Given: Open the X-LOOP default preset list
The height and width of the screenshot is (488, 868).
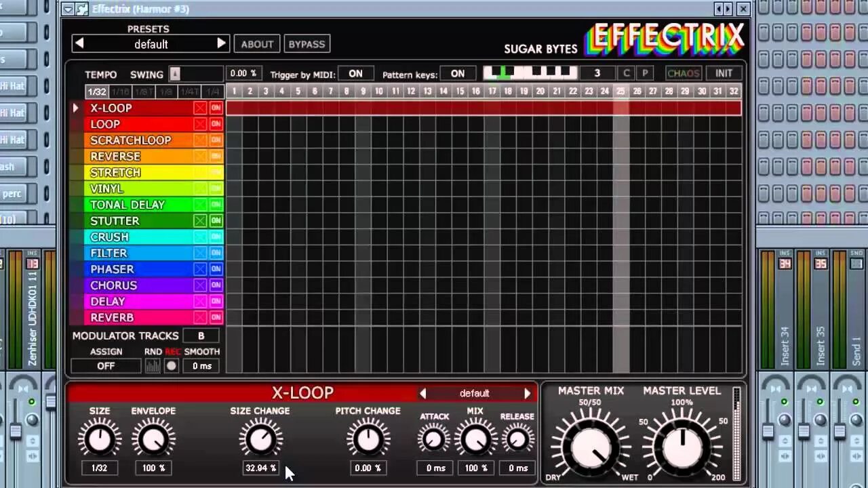Looking at the screenshot, I should coord(475,393).
